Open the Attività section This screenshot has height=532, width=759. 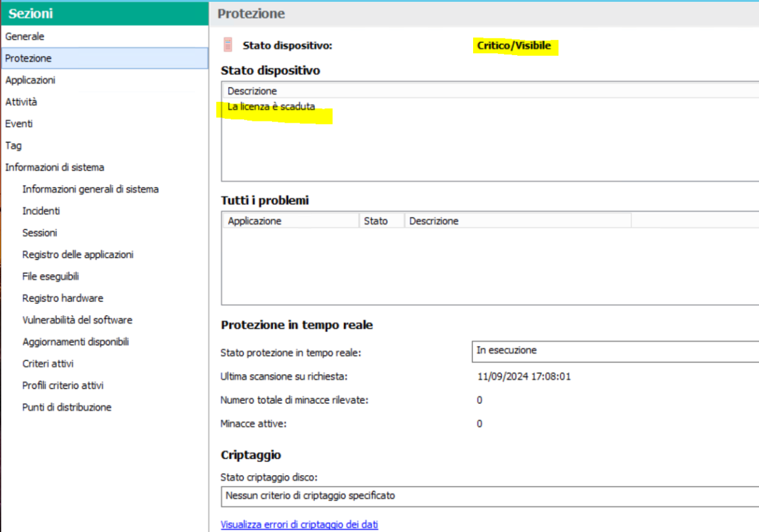(22, 102)
